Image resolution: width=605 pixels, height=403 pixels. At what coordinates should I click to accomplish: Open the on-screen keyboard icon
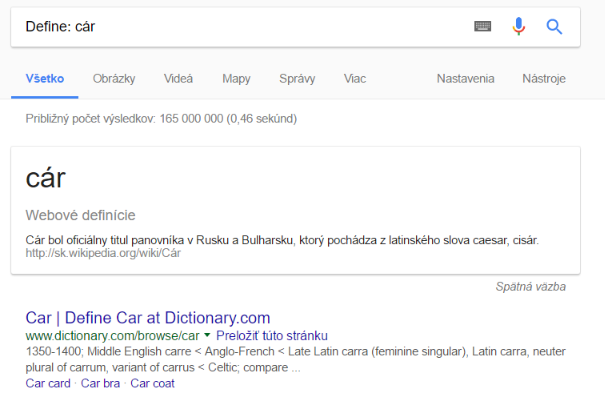pyautogui.click(x=482, y=26)
